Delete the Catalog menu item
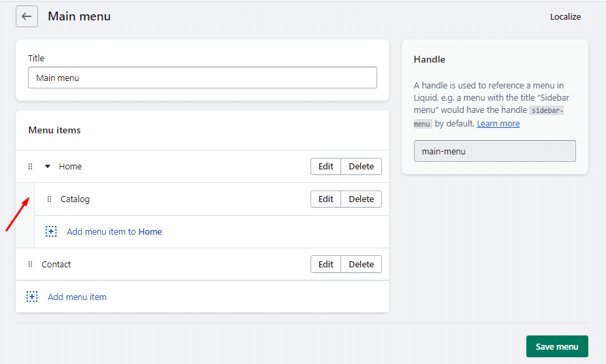The image size is (606, 364). pyautogui.click(x=361, y=199)
